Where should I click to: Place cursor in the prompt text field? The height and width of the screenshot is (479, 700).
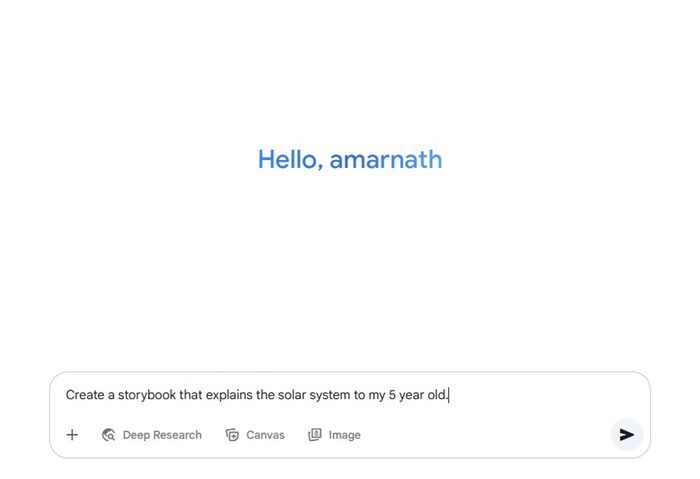pyautogui.click(x=350, y=395)
